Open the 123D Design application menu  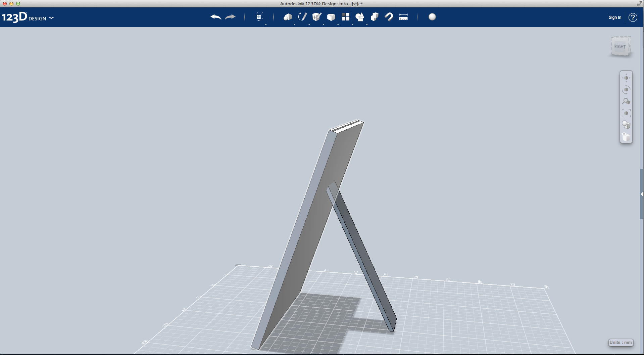[28, 17]
